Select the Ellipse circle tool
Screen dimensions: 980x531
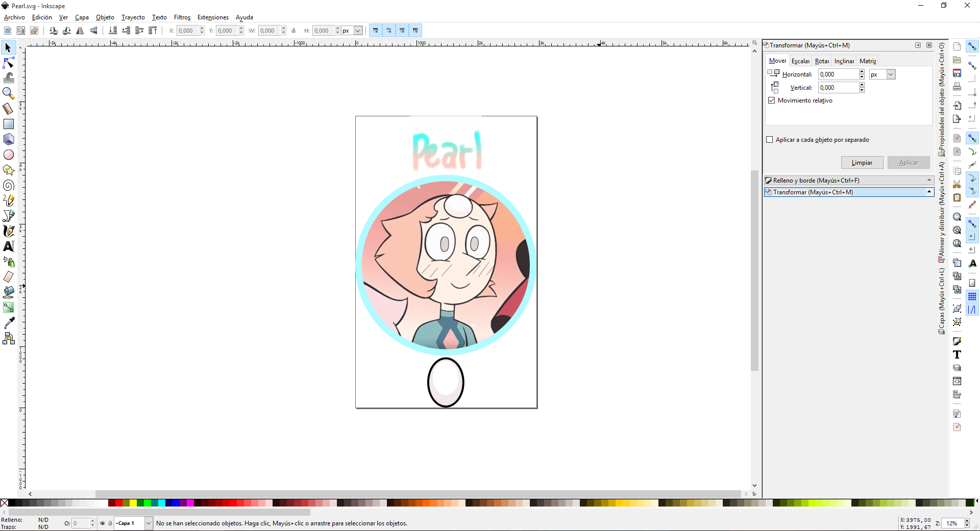point(8,155)
